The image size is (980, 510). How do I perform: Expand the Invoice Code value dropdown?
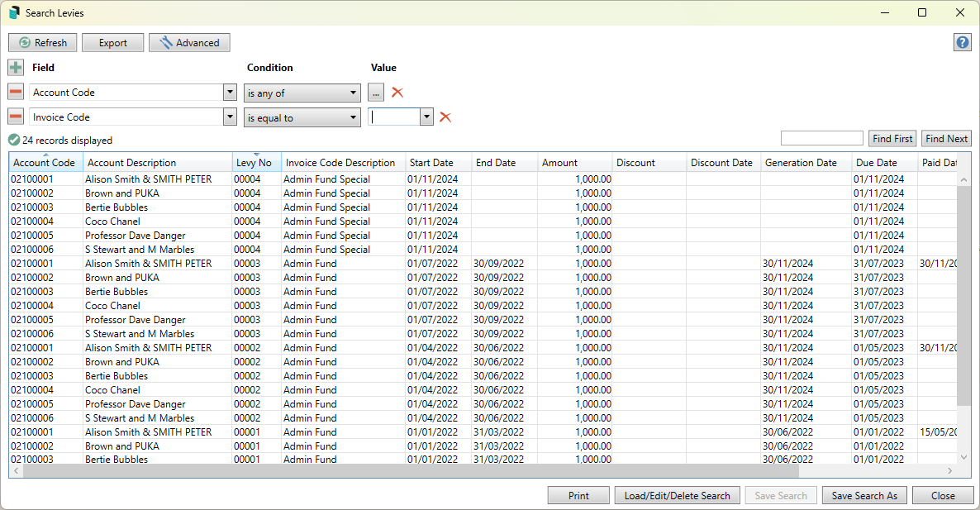[426, 117]
